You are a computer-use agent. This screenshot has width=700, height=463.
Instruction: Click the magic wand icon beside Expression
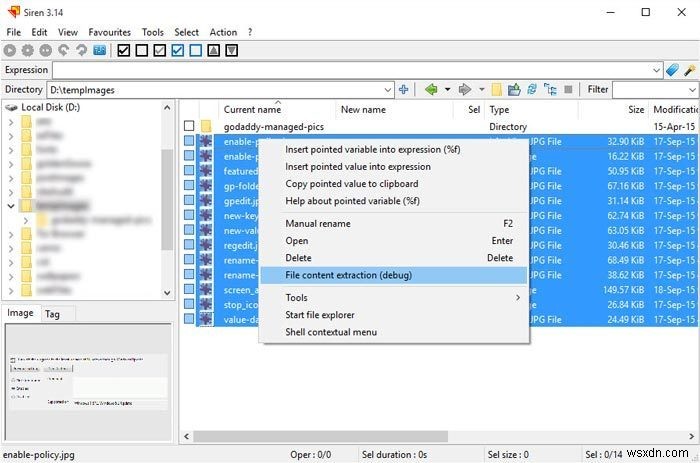(x=690, y=70)
